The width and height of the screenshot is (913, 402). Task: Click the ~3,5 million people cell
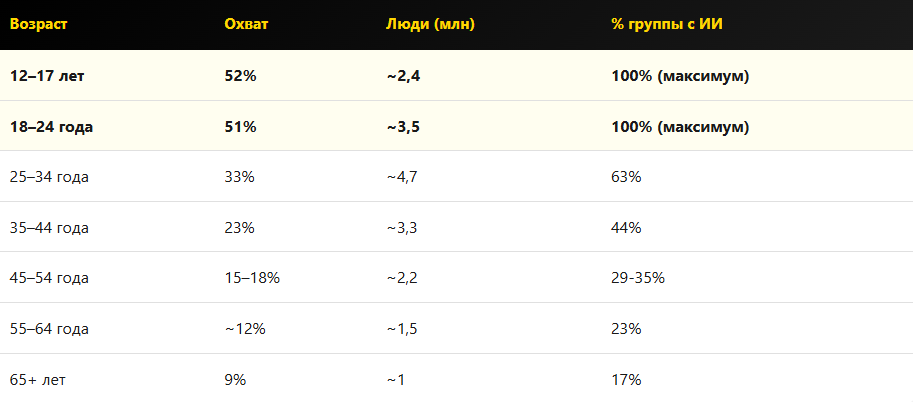pyautogui.click(x=402, y=127)
